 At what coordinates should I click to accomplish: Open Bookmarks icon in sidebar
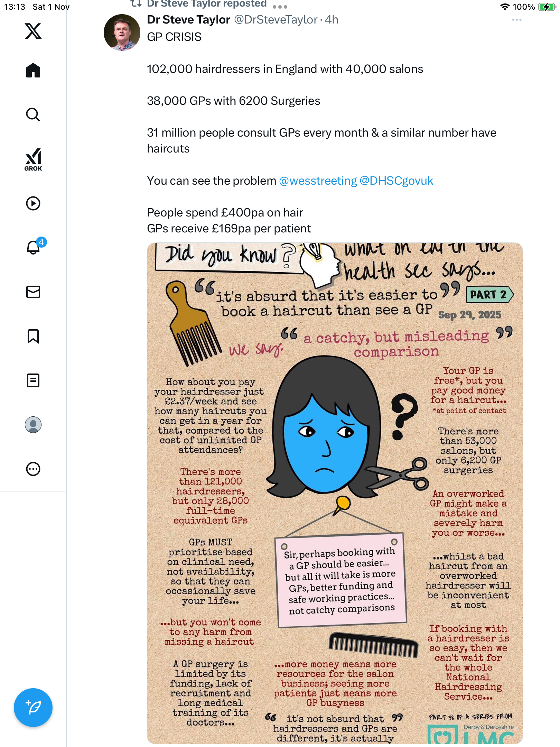tap(33, 336)
